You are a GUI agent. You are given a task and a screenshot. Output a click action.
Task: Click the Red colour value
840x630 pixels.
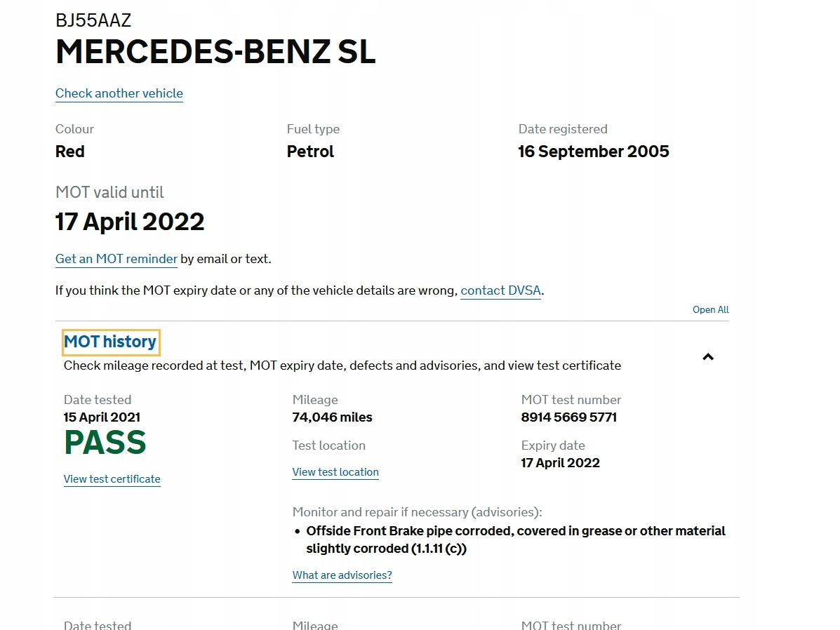click(70, 152)
